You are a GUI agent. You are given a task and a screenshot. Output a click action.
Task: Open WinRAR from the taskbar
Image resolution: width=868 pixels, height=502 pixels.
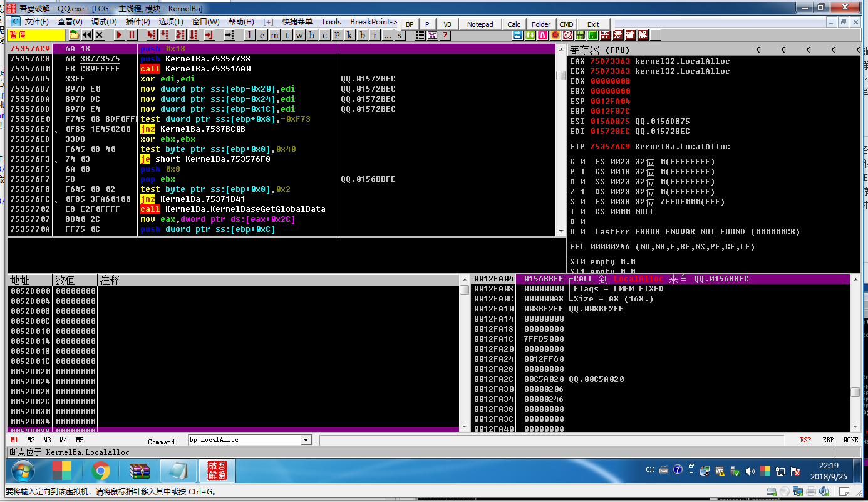coord(140,470)
